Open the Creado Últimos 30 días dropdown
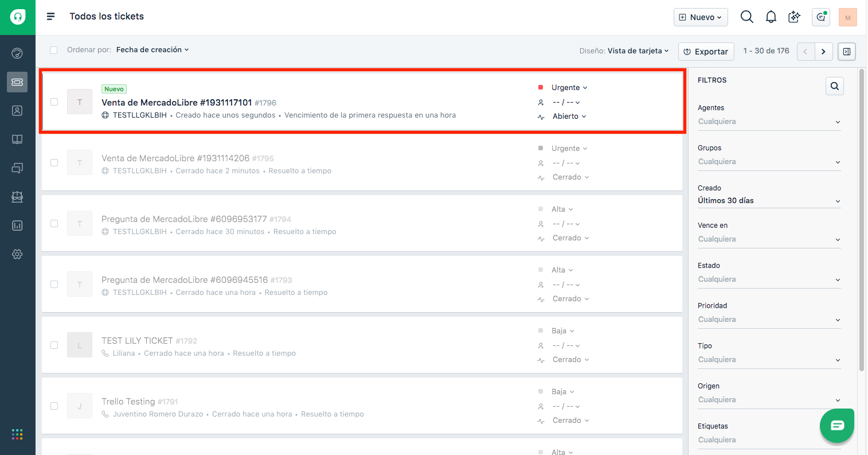868x455 pixels. pyautogui.click(x=769, y=201)
